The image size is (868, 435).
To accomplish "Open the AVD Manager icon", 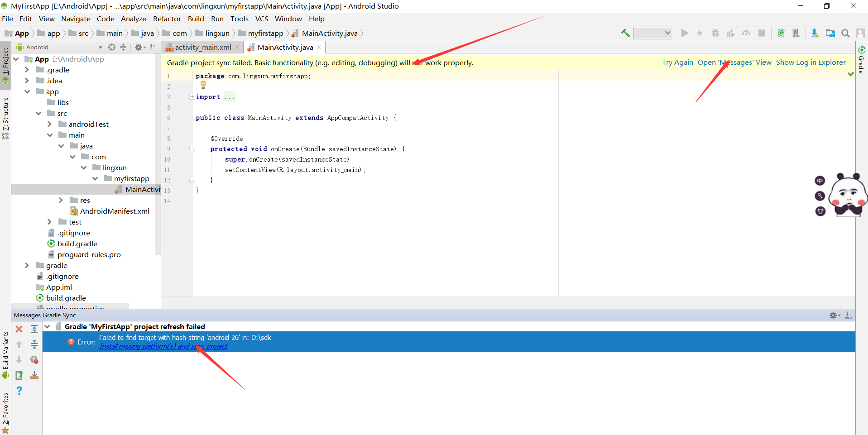I will click(796, 33).
